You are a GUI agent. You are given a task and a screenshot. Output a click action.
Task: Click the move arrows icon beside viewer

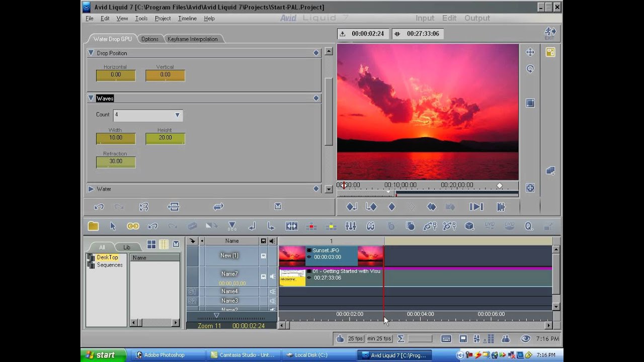click(530, 52)
